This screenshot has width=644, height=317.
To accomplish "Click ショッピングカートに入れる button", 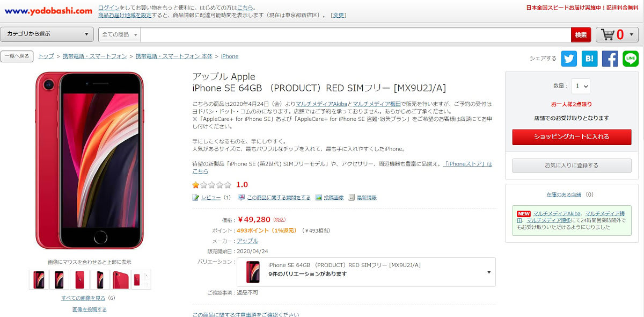I will pos(572,137).
